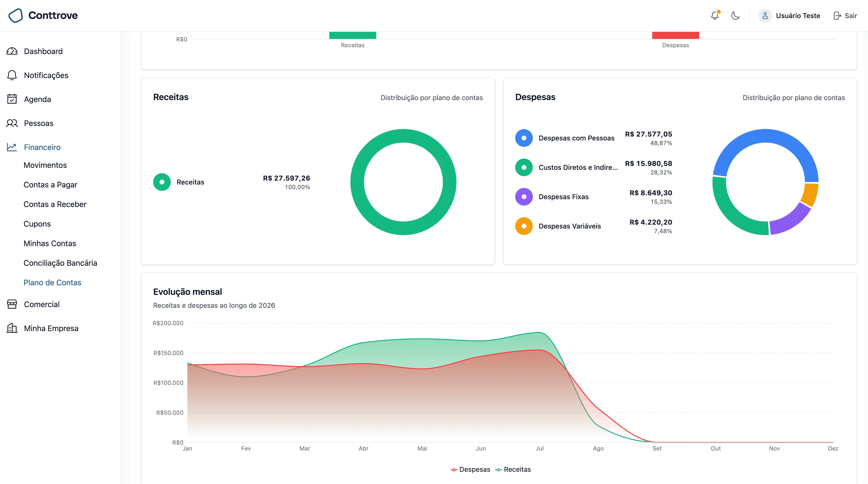The height and width of the screenshot is (484, 868).
Task: Toggle Despesas series in chart legend
Action: coord(470,469)
